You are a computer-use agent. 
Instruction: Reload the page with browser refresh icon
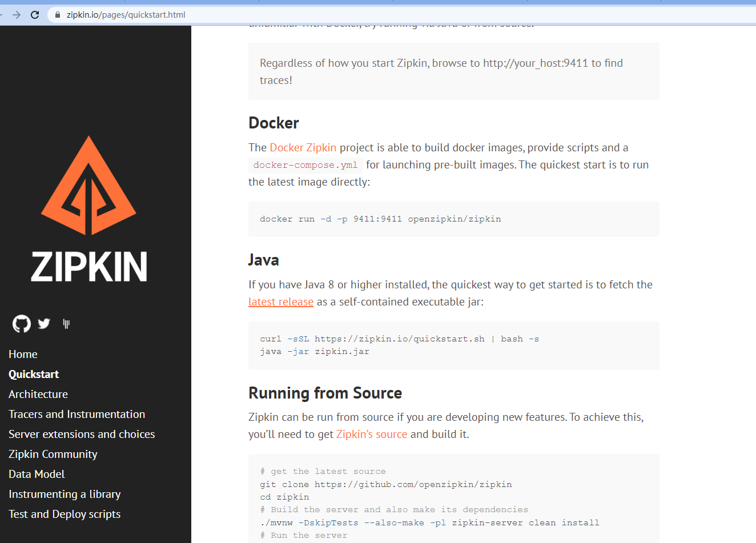pyautogui.click(x=35, y=15)
